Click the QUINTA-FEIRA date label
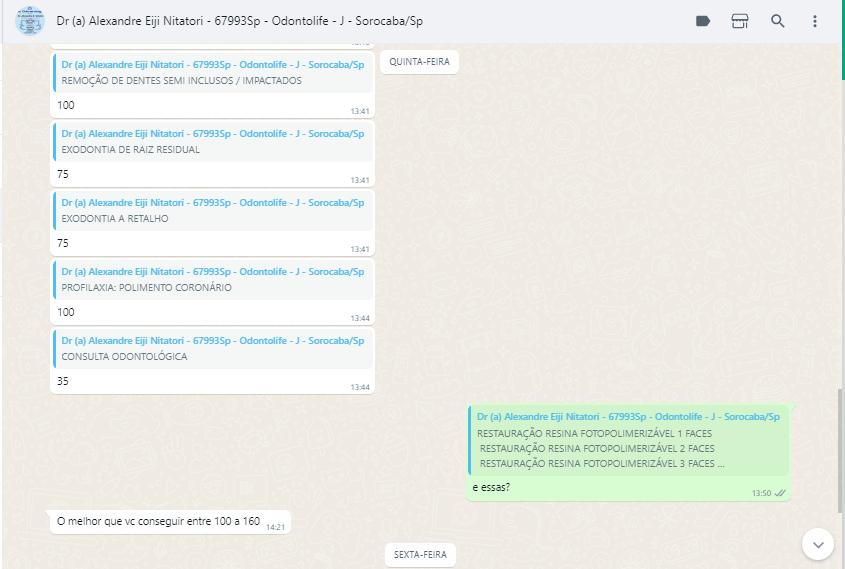The image size is (845, 569). (x=419, y=62)
